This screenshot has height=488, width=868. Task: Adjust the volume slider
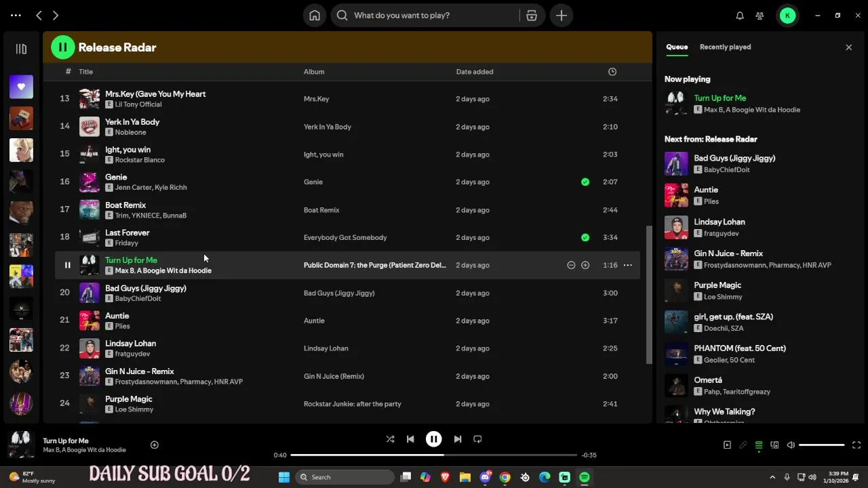(x=822, y=445)
